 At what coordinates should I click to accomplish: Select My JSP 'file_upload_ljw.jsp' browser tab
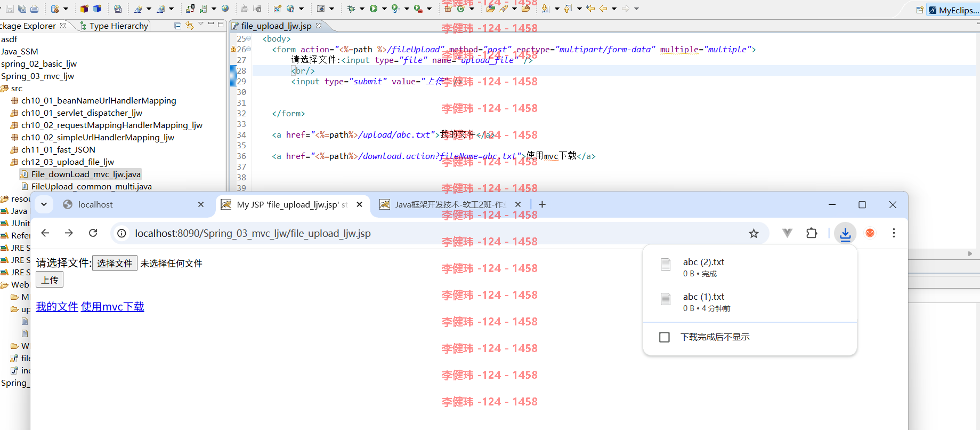point(292,205)
